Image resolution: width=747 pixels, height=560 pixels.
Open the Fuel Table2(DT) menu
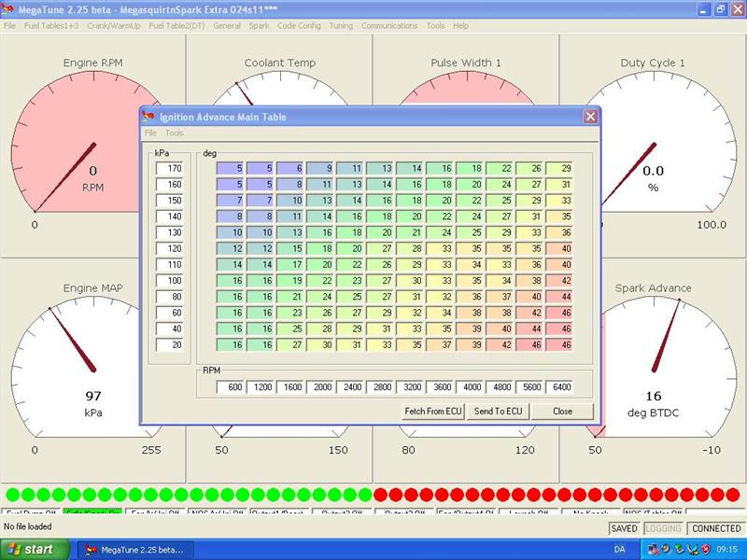click(x=176, y=26)
